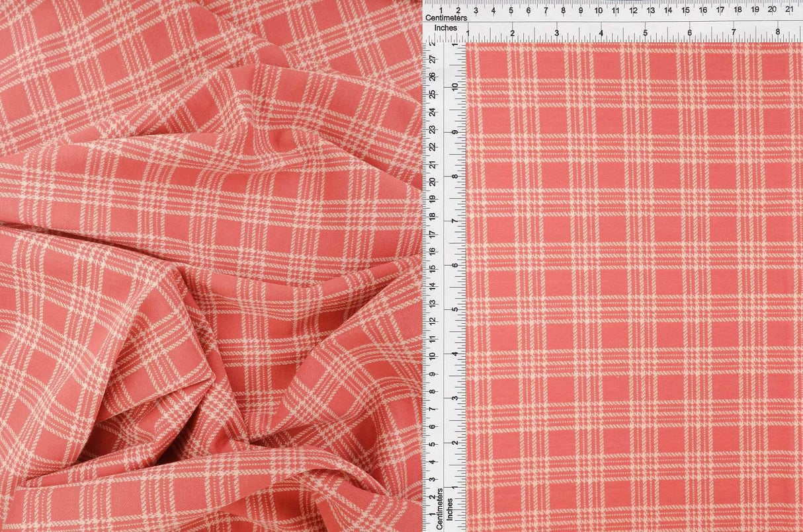Click the 27 mark on the vertical centimeter ruler
This screenshot has height=532, width=803.
pos(433,58)
